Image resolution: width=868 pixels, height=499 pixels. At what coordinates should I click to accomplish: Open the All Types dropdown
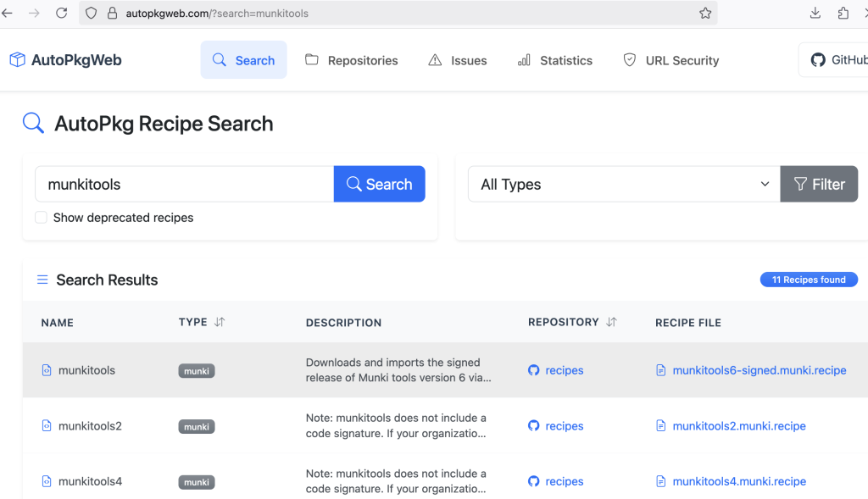pos(624,184)
